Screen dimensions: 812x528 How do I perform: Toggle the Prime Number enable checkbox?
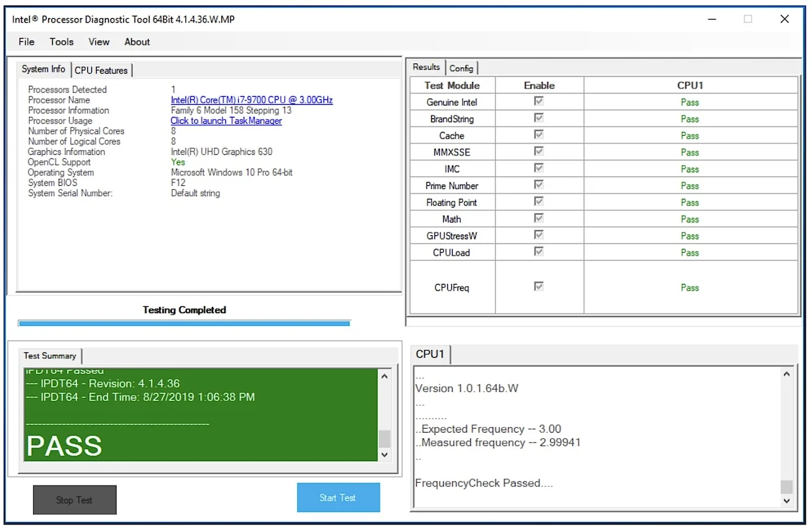pos(539,185)
